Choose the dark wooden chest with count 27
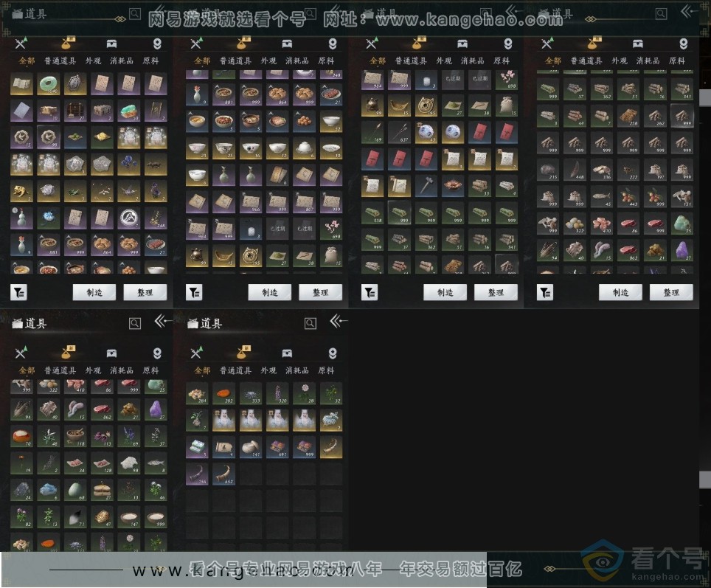711x588 pixels. point(75,111)
